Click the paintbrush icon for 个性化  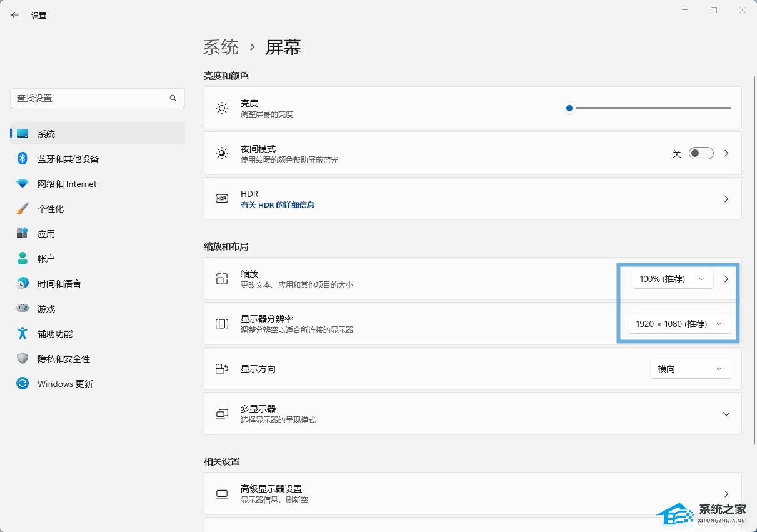(23, 209)
